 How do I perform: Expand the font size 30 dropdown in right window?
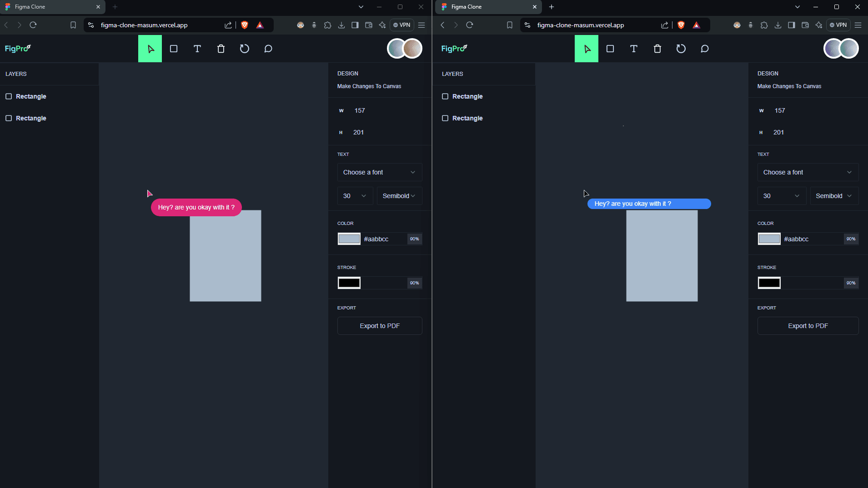click(x=782, y=196)
